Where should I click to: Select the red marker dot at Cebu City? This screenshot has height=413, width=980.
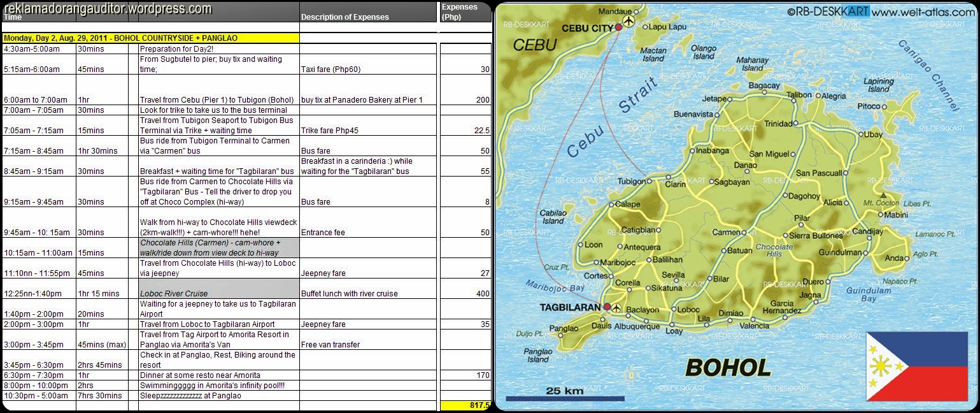pos(618,27)
